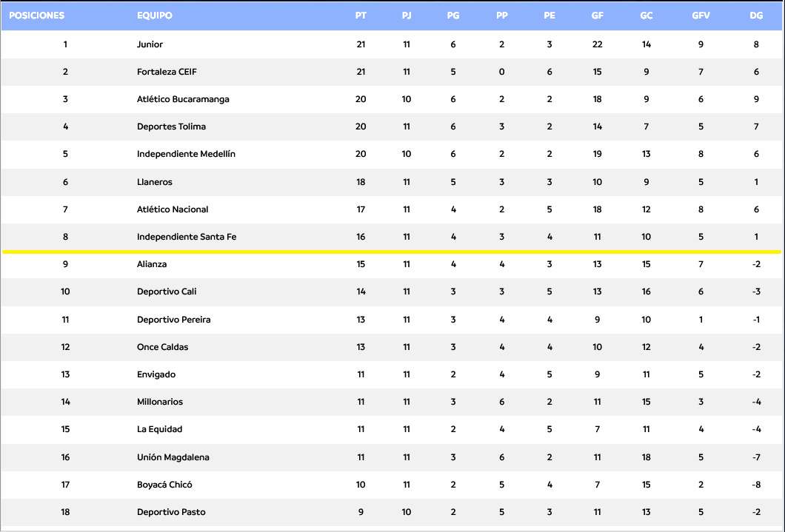Image resolution: width=785 pixels, height=532 pixels.
Task: Click the PJ column header
Action: [x=407, y=16]
